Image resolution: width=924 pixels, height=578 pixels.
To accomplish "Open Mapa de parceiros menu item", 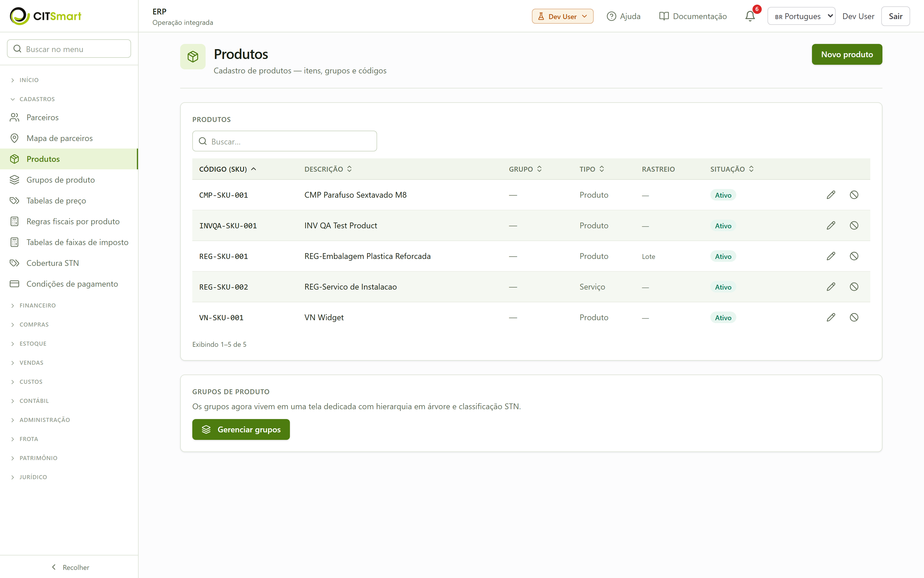I will (69, 138).
